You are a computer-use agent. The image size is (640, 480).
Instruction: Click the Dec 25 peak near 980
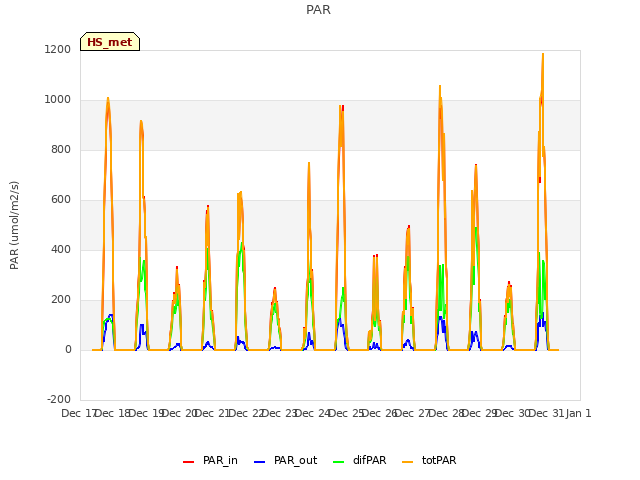coord(341,106)
